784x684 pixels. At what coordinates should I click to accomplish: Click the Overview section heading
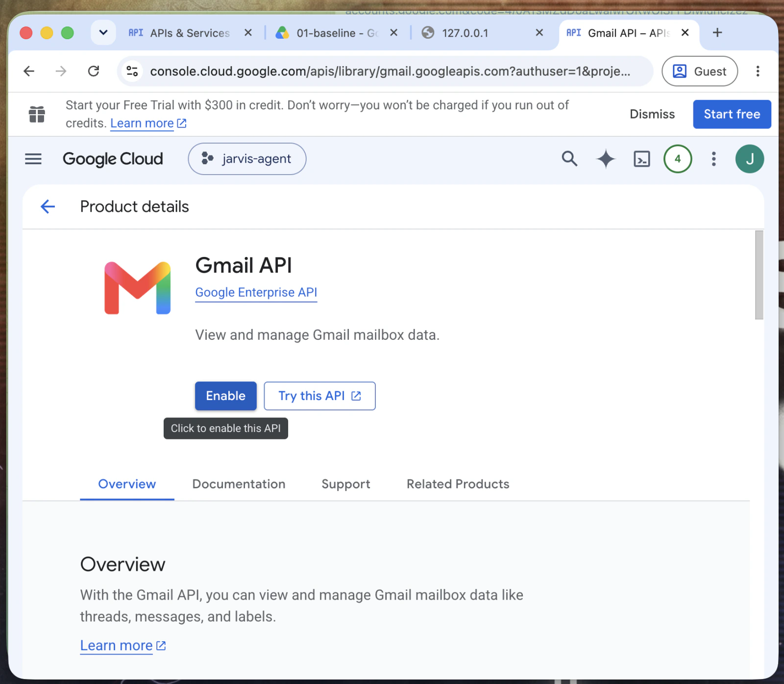click(x=123, y=564)
